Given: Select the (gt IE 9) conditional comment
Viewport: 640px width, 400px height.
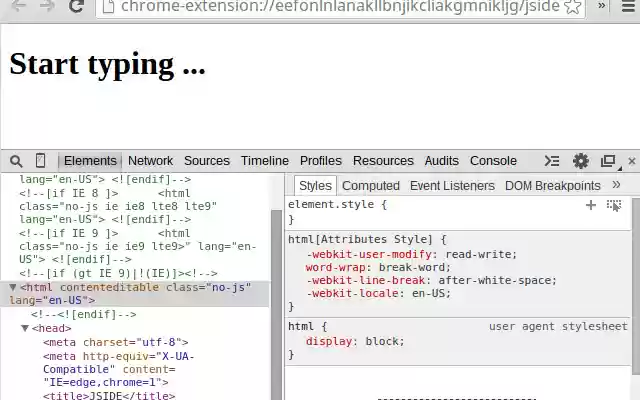Looking at the screenshot, I should coord(118,273).
